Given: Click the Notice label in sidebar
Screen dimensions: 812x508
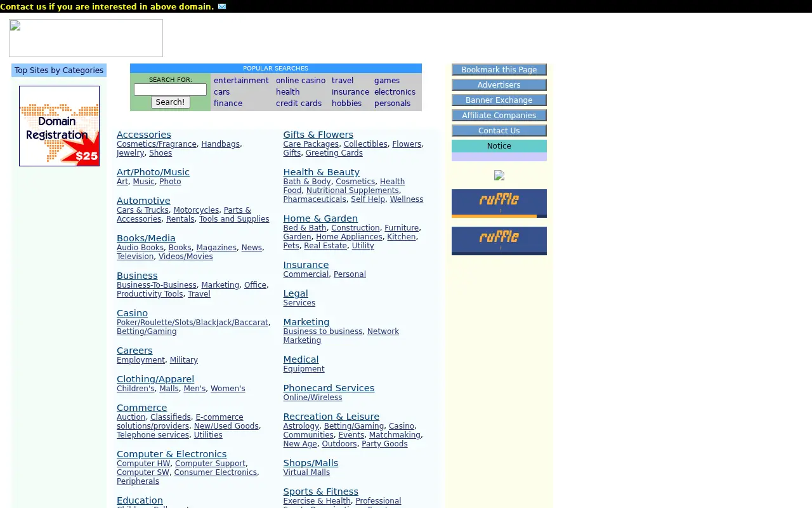Looking at the screenshot, I should (499, 146).
